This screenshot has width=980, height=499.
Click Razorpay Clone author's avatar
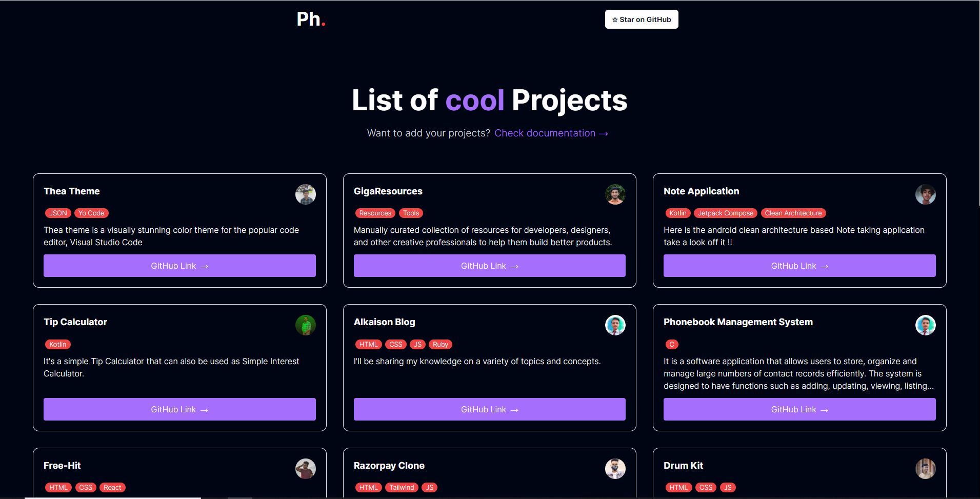[616, 469]
